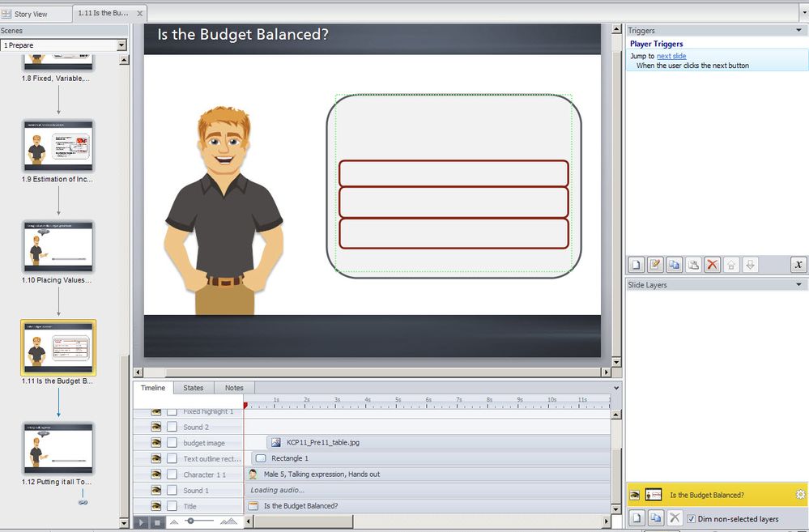Click the edit trigger pencil icon
Image resolution: width=809 pixels, height=532 pixels.
(655, 265)
